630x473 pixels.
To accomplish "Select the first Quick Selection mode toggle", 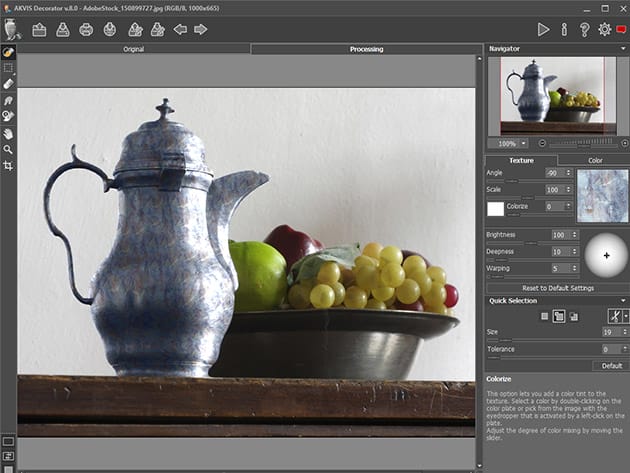I will click(544, 316).
